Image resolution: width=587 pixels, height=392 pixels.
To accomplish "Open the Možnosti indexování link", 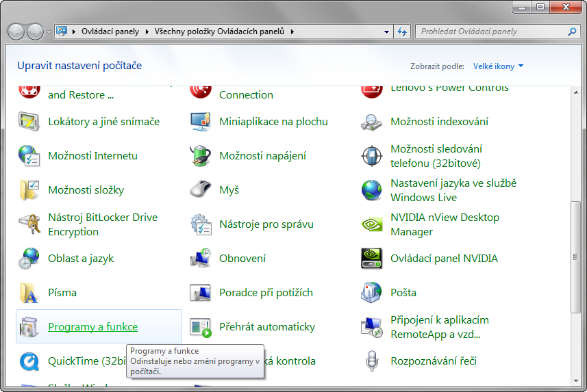I will click(x=440, y=122).
